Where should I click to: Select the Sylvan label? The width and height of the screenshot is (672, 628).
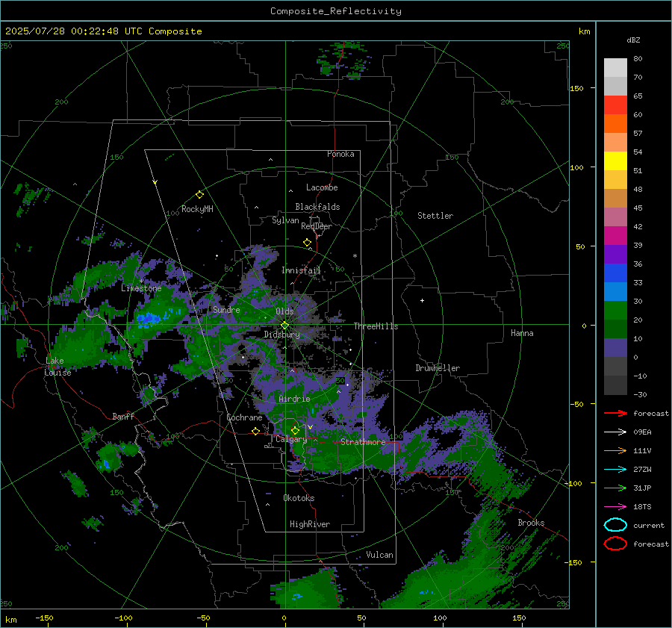coord(285,220)
